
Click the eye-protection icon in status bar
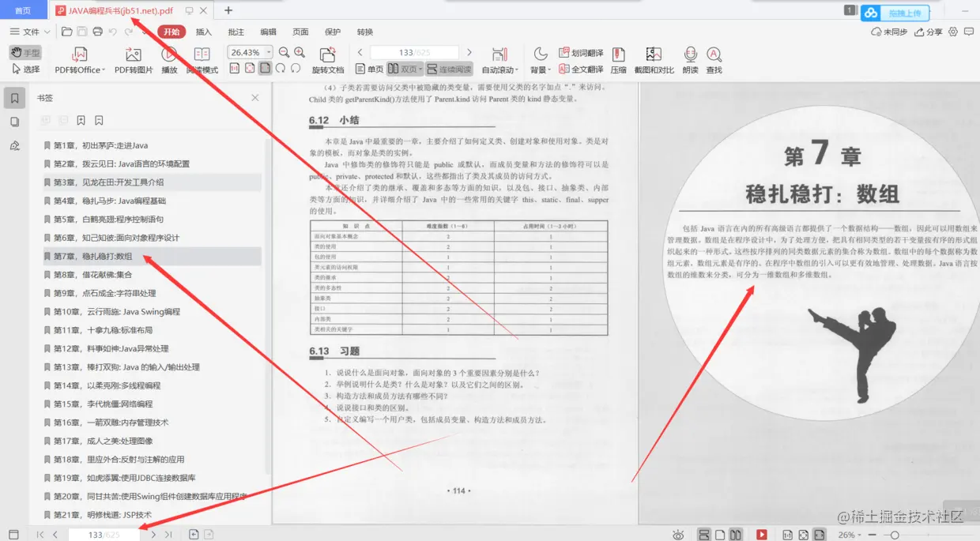(678, 535)
